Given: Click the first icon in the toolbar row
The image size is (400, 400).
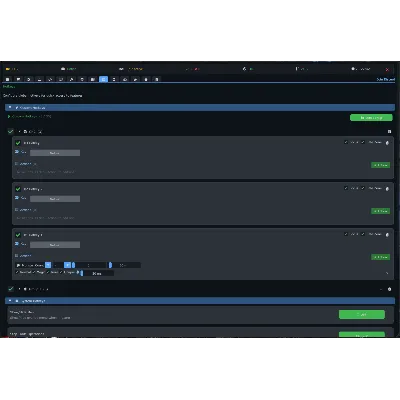Looking at the screenshot, I should [x=8, y=79].
